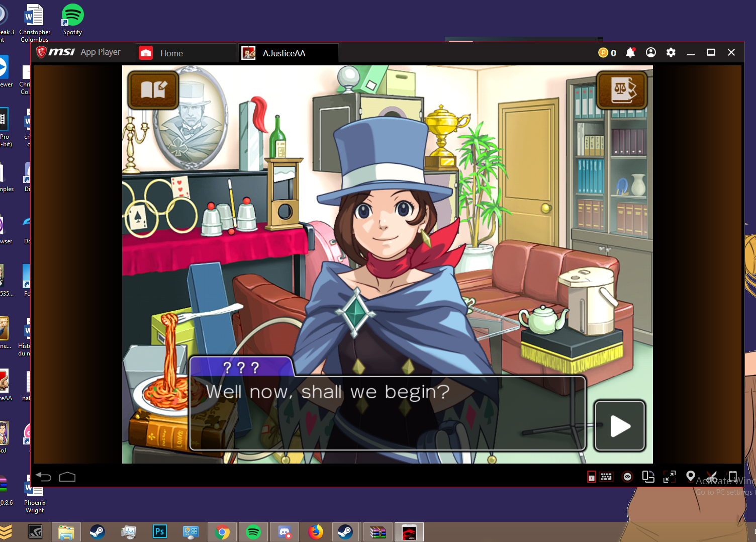Select the AJusticeAA tab
Screen dimensions: 756x542
point(288,53)
